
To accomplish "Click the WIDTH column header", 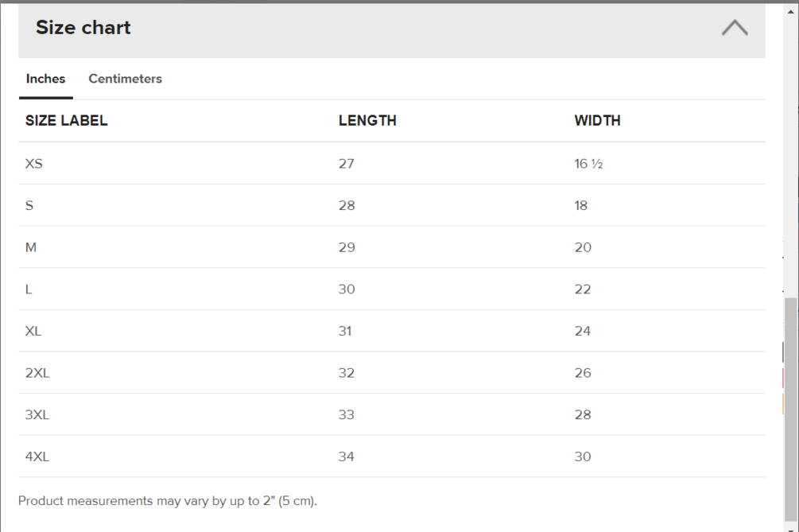I will coord(597,121).
